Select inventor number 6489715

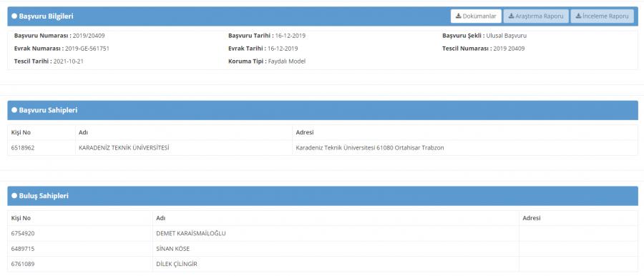click(x=23, y=249)
